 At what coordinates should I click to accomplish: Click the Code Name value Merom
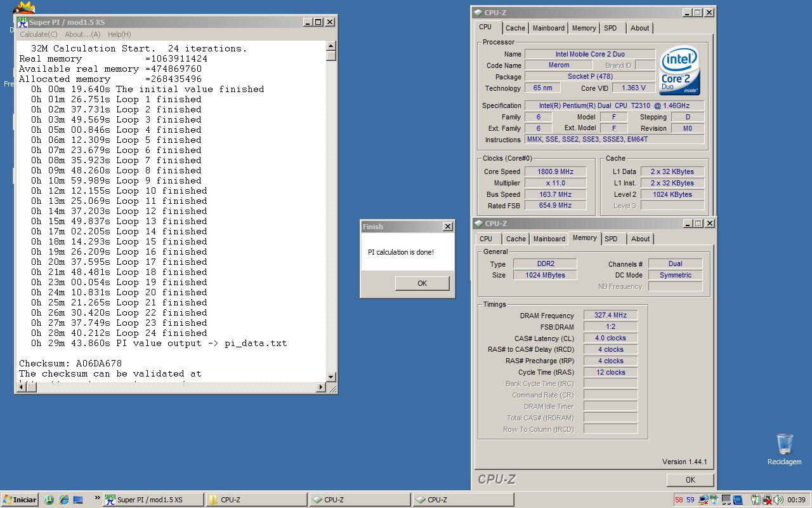click(x=559, y=65)
